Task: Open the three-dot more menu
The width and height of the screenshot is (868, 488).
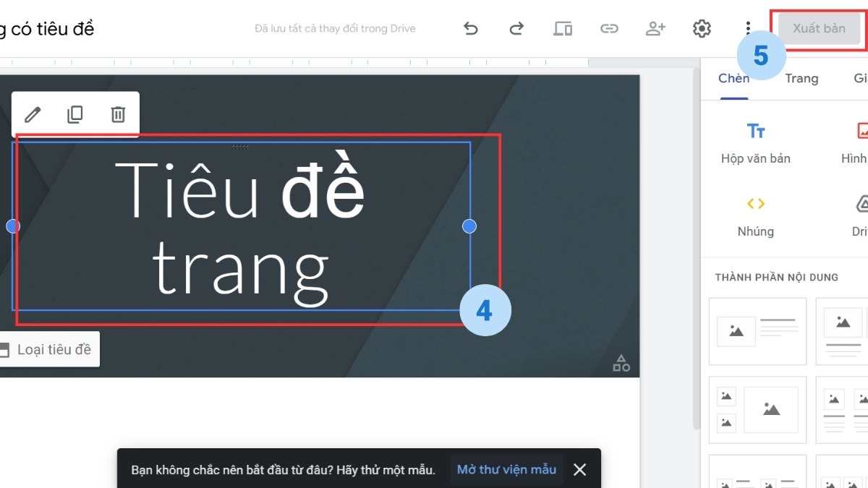Action: (748, 29)
